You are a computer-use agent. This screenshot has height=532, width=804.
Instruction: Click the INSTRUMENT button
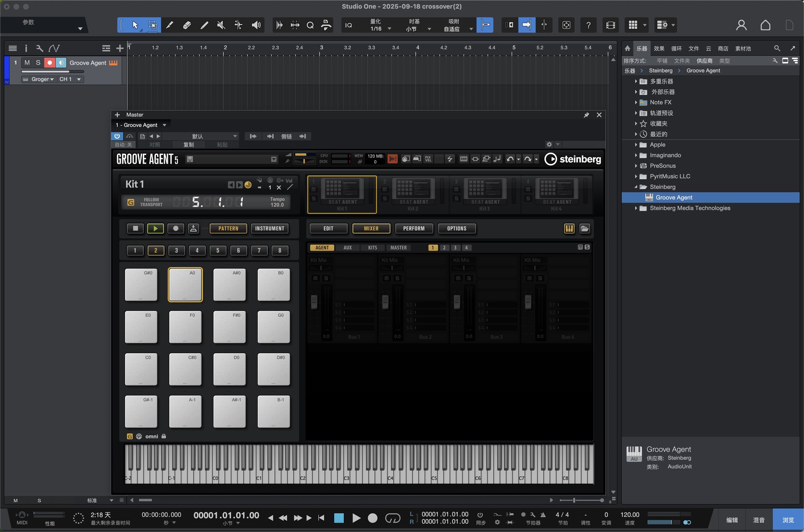tap(269, 229)
